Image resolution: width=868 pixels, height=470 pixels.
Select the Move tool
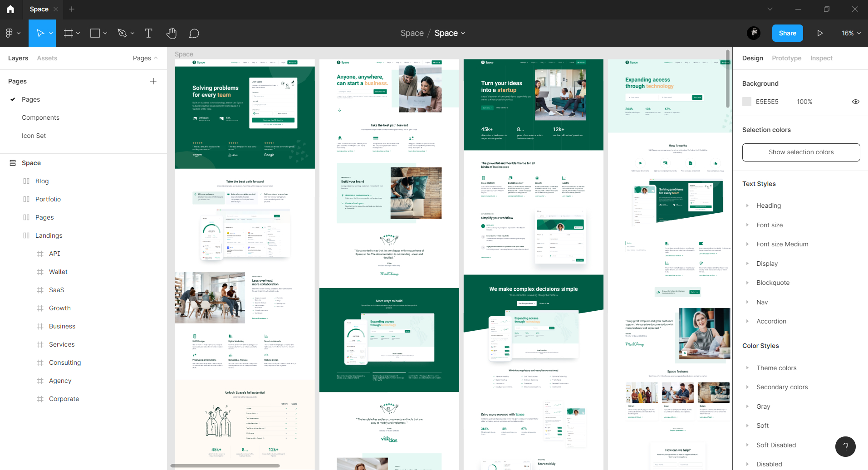click(x=40, y=33)
